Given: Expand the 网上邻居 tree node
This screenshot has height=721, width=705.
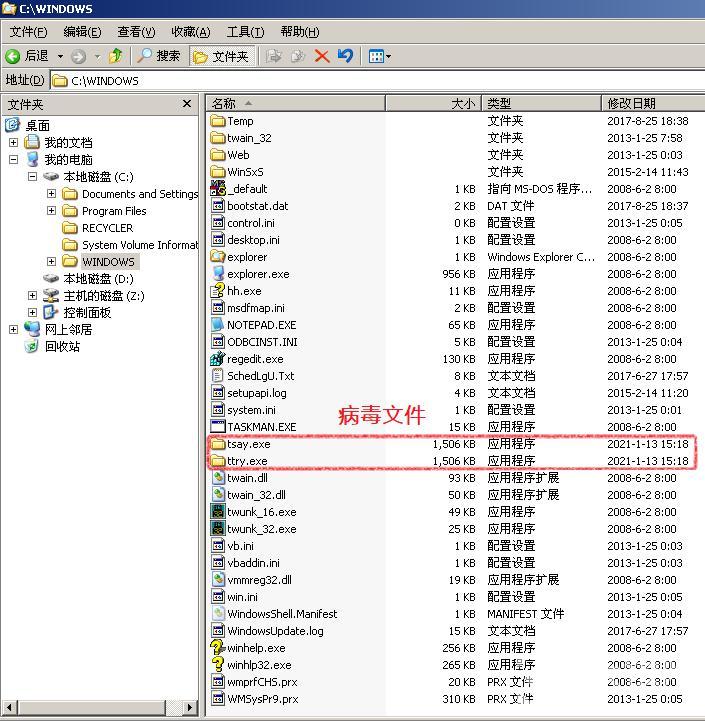Looking at the screenshot, I should [13, 330].
